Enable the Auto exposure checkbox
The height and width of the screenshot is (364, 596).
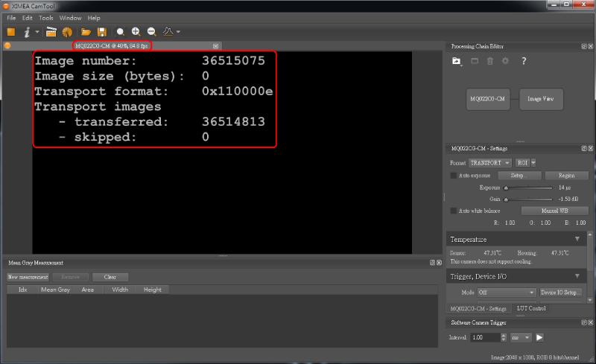point(454,176)
